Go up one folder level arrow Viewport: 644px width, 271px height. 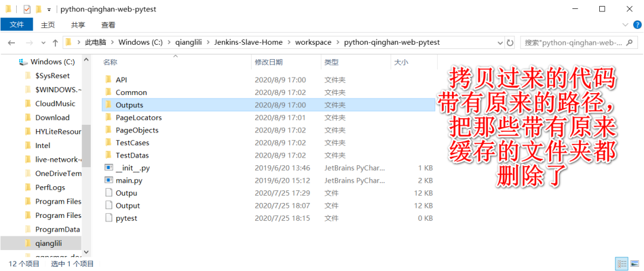point(55,42)
